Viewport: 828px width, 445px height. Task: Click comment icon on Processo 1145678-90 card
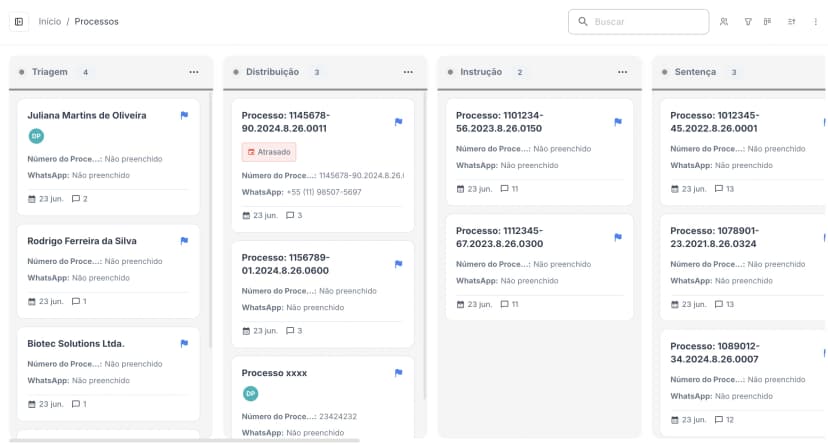(290, 215)
